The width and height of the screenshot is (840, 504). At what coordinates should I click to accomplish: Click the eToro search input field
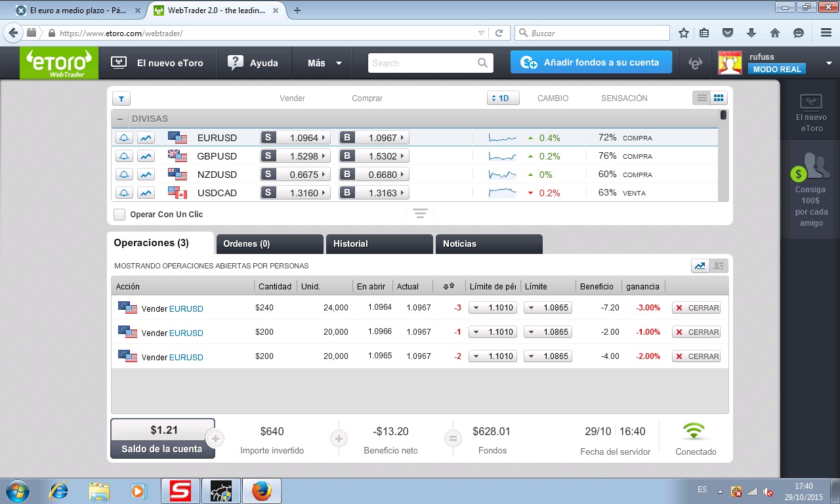(x=423, y=63)
